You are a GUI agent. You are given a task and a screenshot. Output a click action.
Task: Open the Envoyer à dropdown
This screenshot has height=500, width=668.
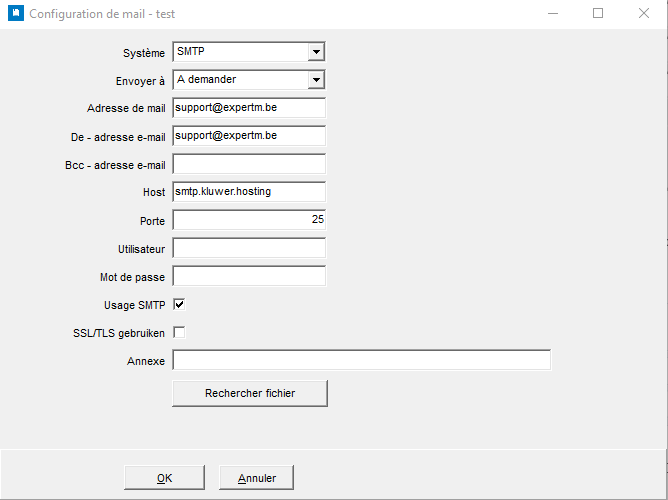coord(249,80)
